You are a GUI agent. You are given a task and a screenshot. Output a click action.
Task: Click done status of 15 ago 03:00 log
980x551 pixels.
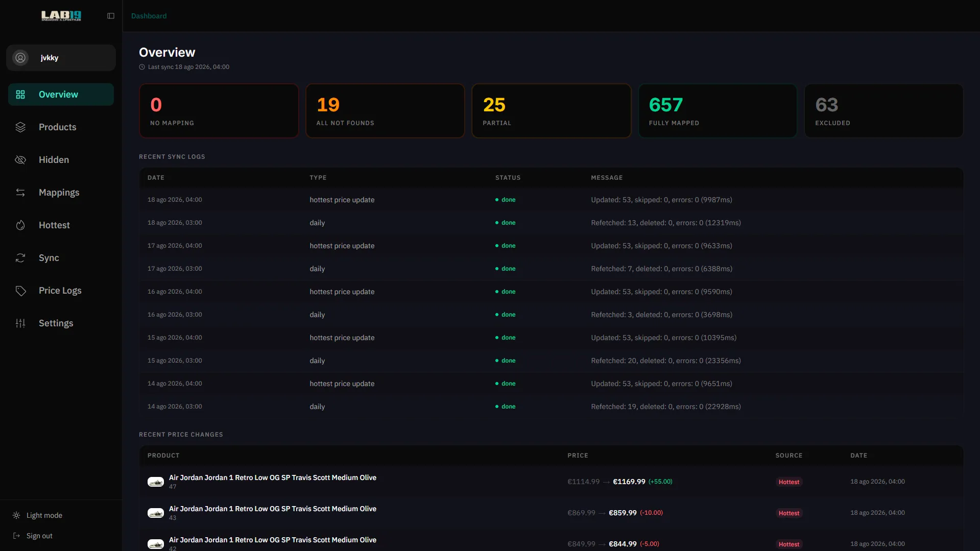tap(506, 361)
